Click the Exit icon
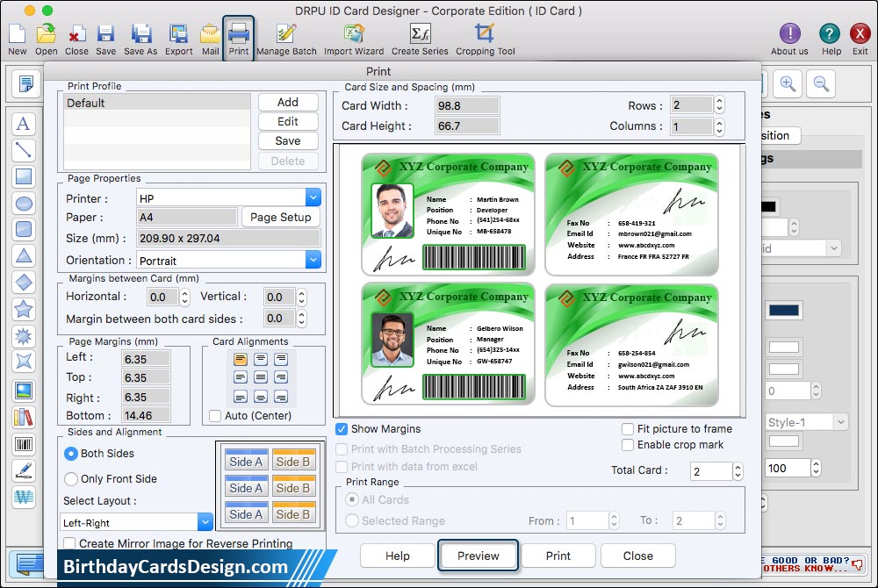Viewport: 878px width, 588px height. [860, 39]
